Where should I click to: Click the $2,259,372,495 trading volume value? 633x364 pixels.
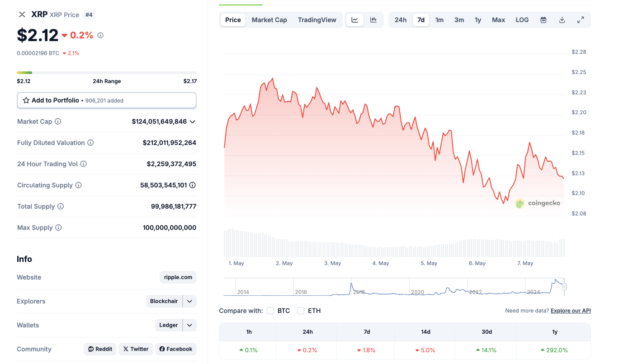171,164
